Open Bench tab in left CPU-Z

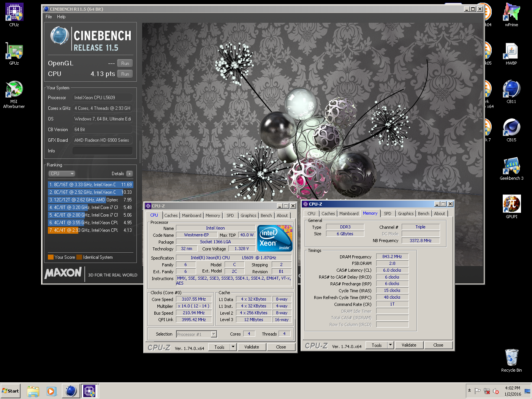click(x=266, y=215)
